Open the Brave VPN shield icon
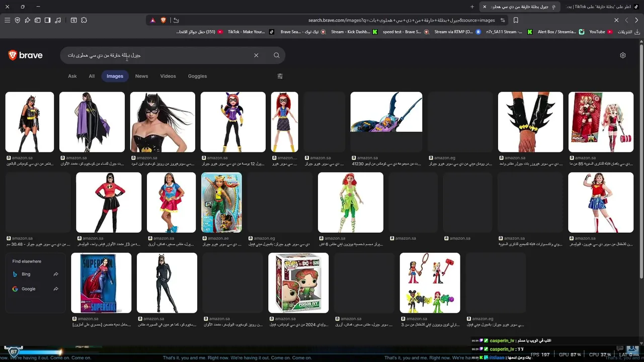The width and height of the screenshot is (644, 362). [18, 20]
